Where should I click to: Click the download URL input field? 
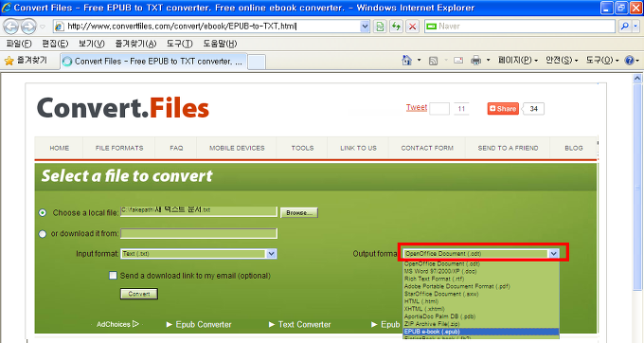point(199,234)
